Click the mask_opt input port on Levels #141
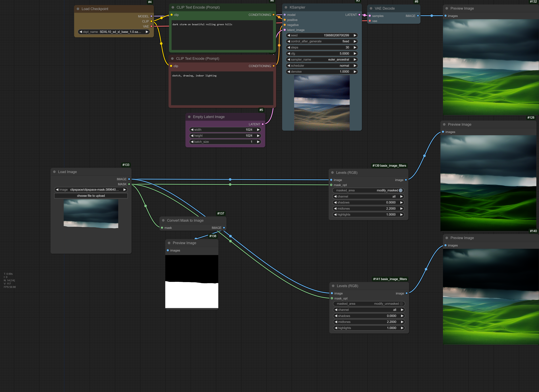Image resolution: width=539 pixels, height=392 pixels. (x=332, y=298)
